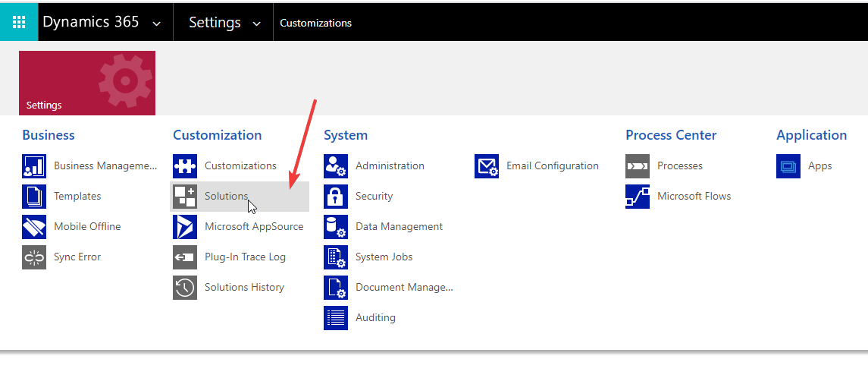Click the Apps window icon

pyautogui.click(x=788, y=166)
